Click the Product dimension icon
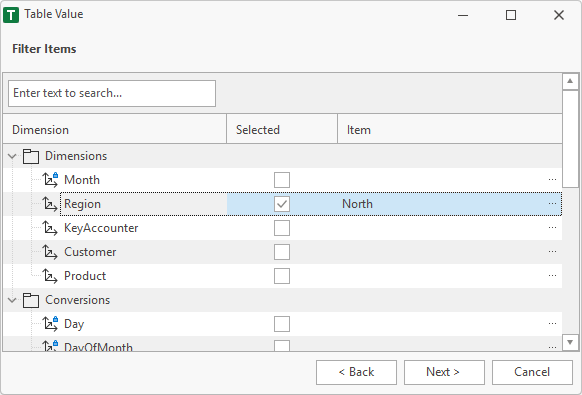Viewport: 582px width, 395px height. (x=50, y=276)
